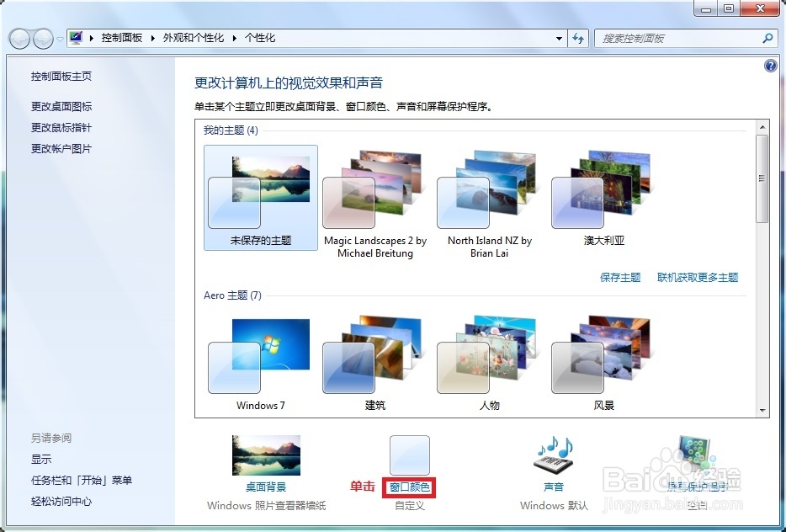The height and width of the screenshot is (532, 786).
Task: Click 外观和个性化 in the breadcrumb
Action: click(x=194, y=38)
